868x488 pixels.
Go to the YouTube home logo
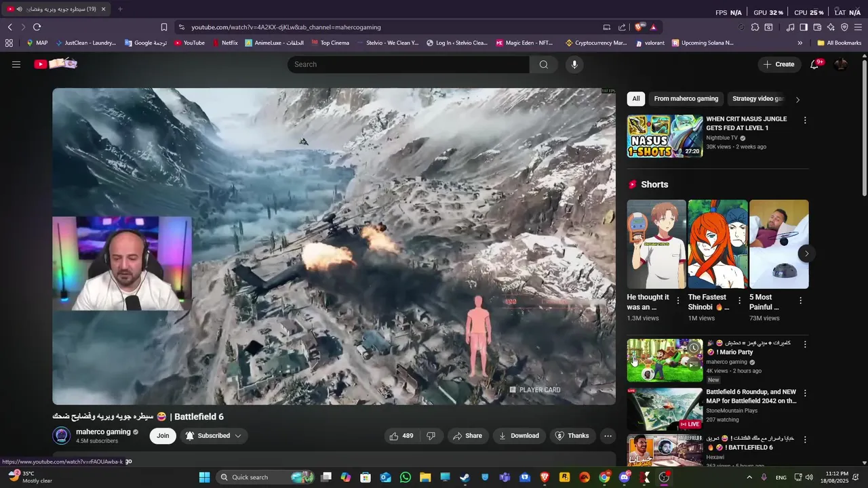point(56,64)
